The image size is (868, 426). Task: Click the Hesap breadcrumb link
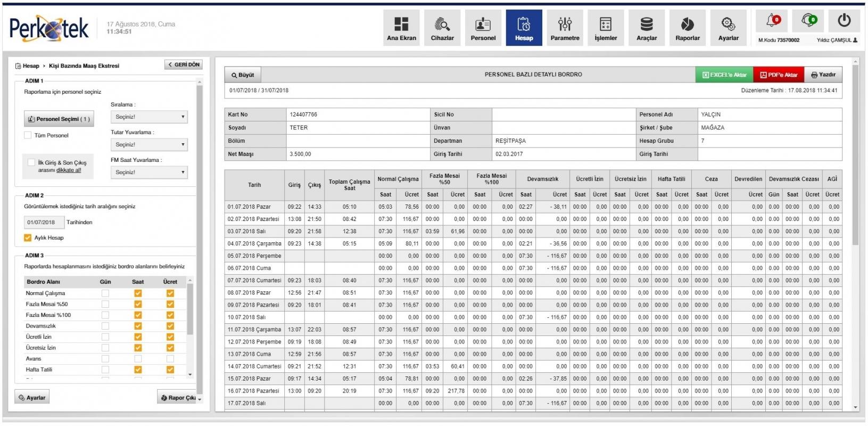pos(31,66)
